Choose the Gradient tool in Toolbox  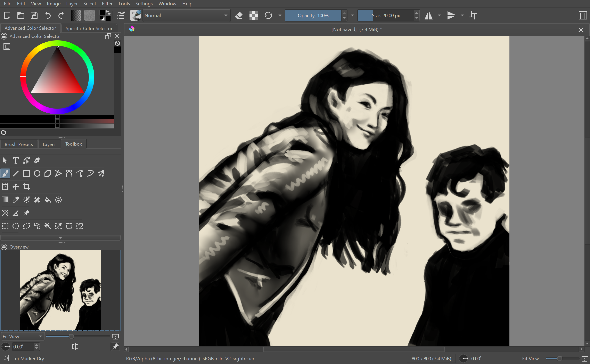click(x=5, y=200)
